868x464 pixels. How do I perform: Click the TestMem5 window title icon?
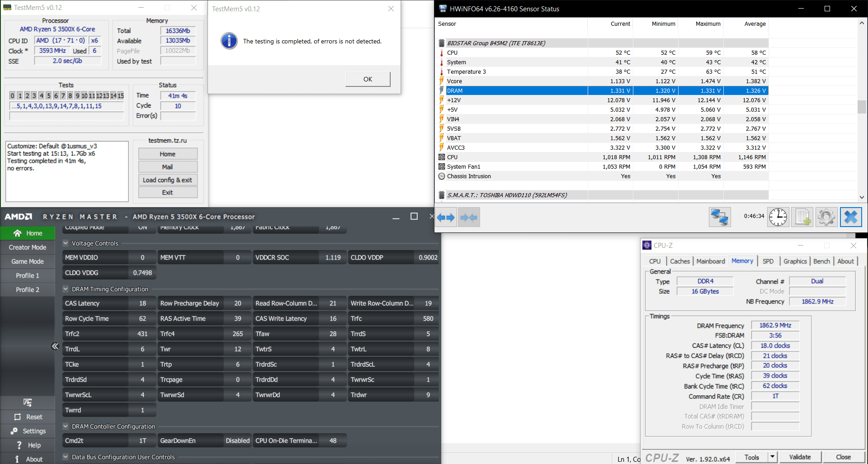click(x=7, y=8)
